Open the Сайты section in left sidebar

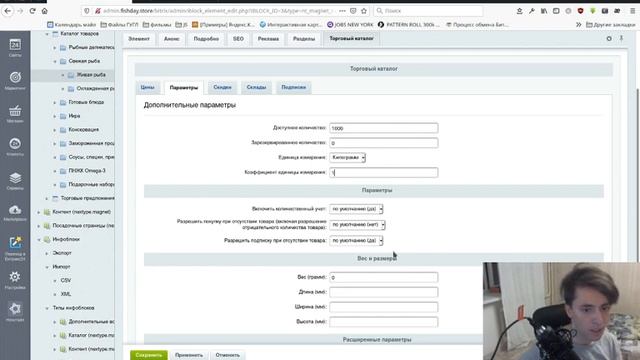point(15,47)
